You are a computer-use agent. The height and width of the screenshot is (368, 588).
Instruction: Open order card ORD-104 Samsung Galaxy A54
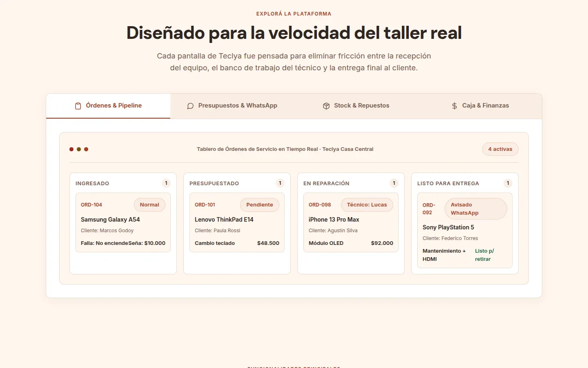[123, 222]
